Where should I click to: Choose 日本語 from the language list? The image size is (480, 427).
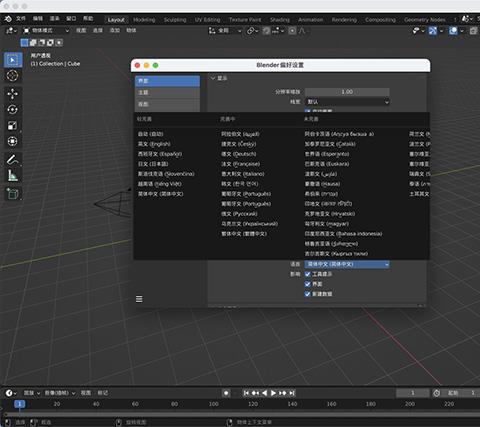(x=153, y=164)
